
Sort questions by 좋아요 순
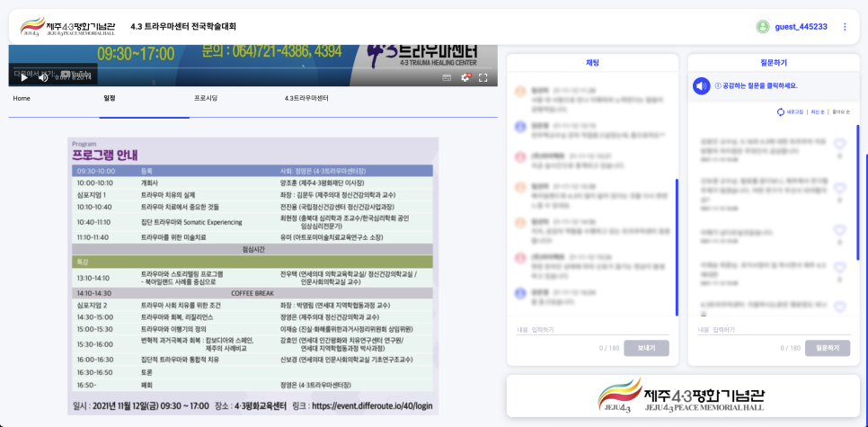pos(839,111)
